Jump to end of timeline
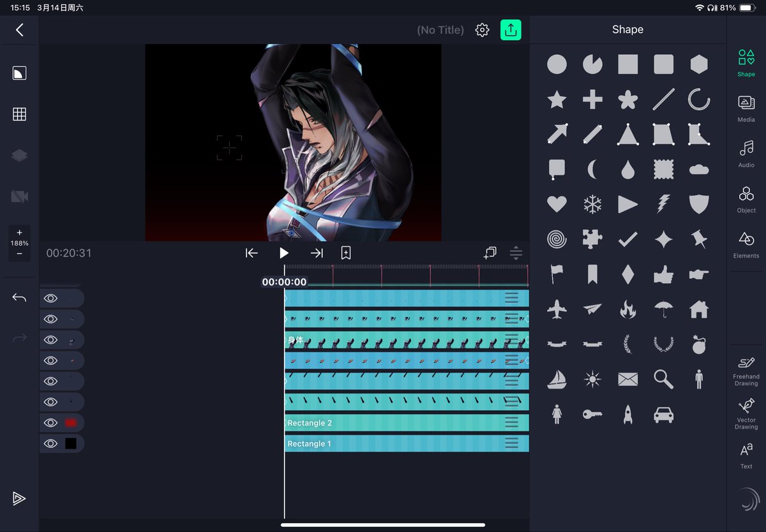Image resolution: width=766 pixels, height=532 pixels. coord(317,253)
